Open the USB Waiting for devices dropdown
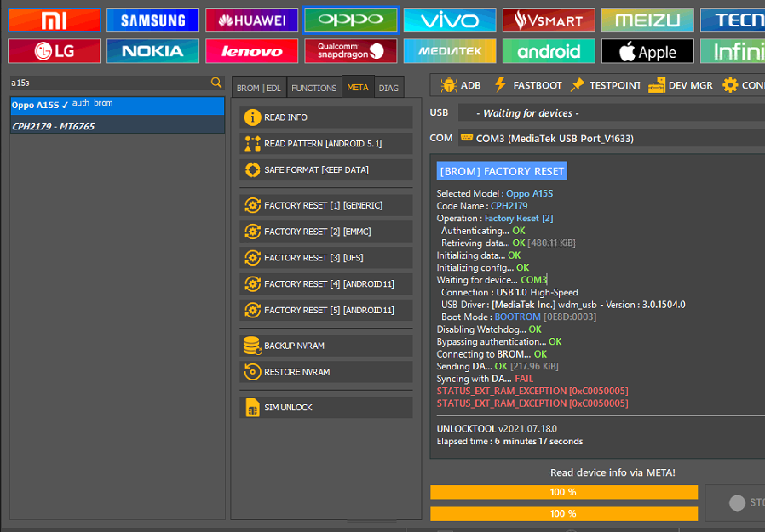 612,113
